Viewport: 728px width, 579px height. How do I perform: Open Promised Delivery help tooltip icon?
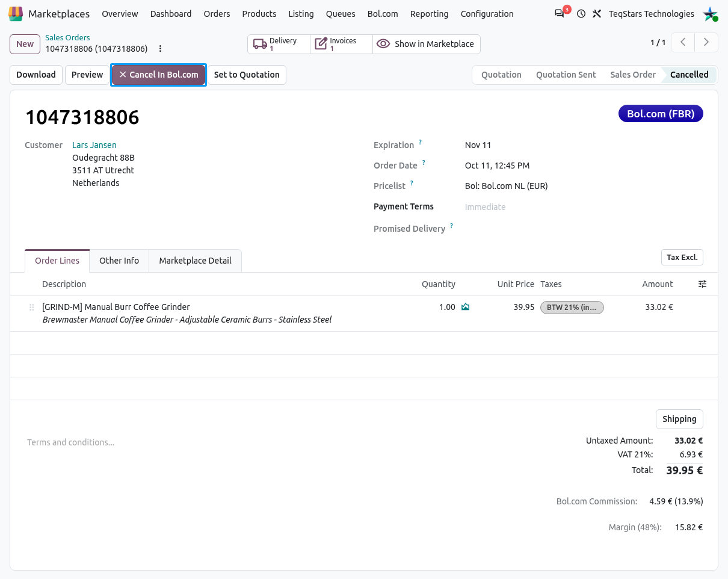pyautogui.click(x=451, y=226)
